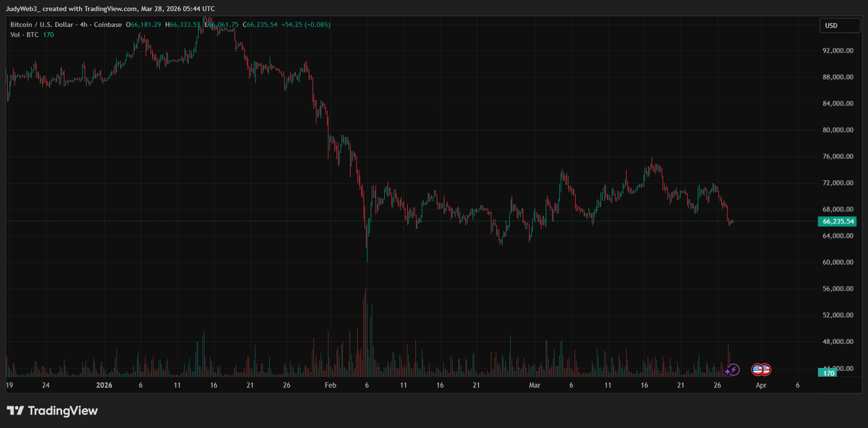Click the open value O66,181.29
This screenshot has width=868, height=428.
click(144, 25)
